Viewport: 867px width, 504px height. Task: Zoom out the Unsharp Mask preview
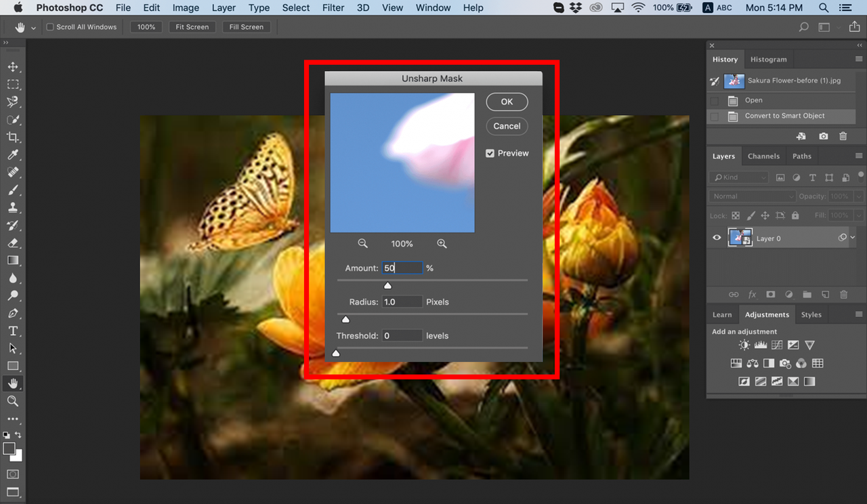[363, 243]
